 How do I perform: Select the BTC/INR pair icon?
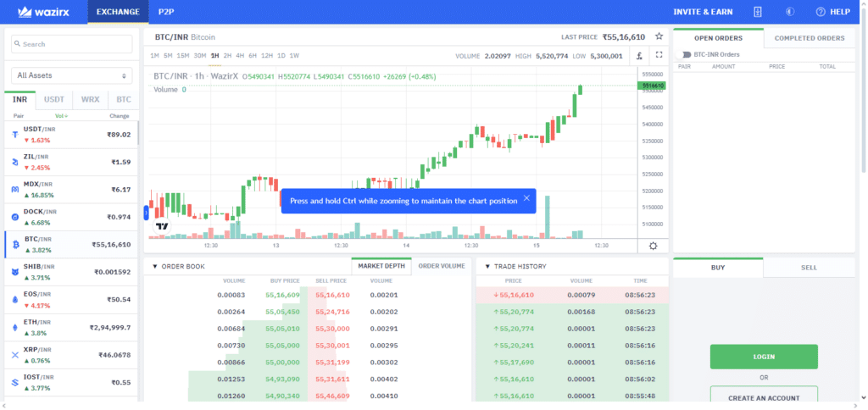pos(15,245)
